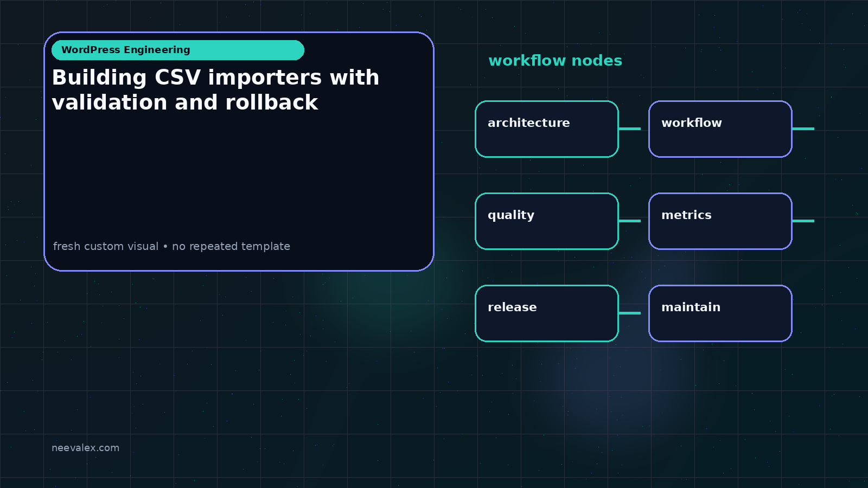The image size is (868, 488).
Task: Open the quality node card
Action: pyautogui.click(x=547, y=221)
